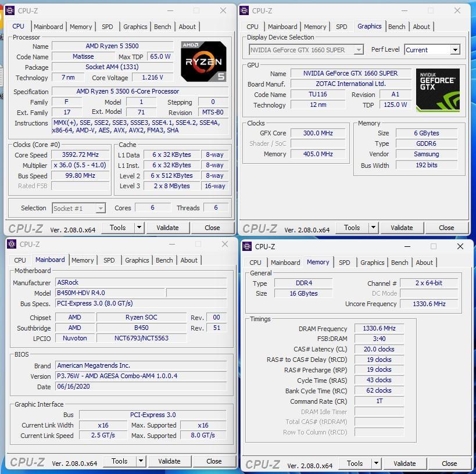
Task: Select the CPU tab in the Graphics window
Action: (252, 27)
